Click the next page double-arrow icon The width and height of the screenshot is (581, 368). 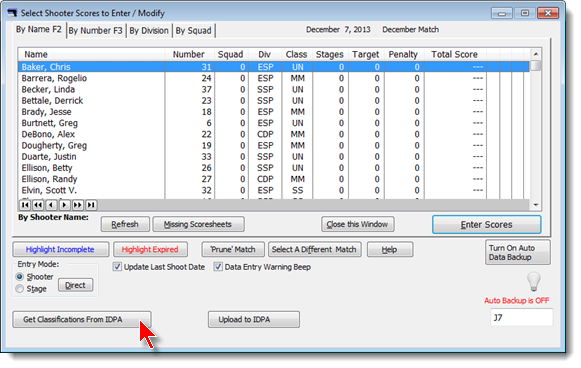click(78, 205)
